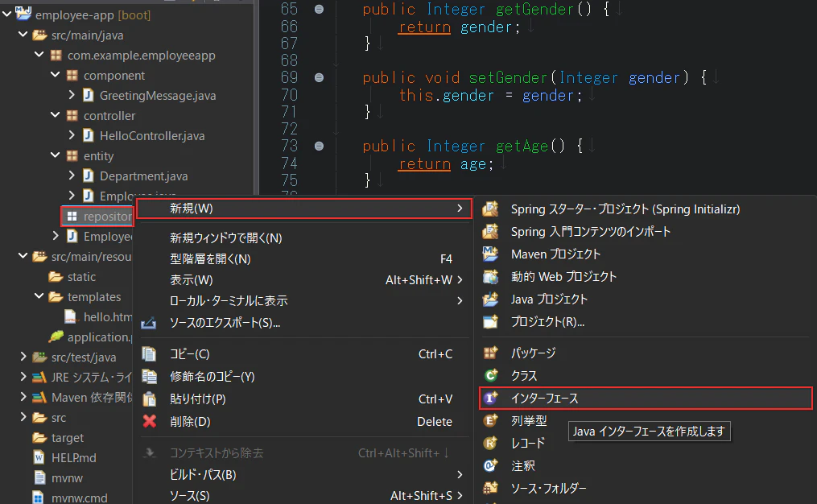
Task: Click the GreetingMessage.java file icon
Action: 88,95
